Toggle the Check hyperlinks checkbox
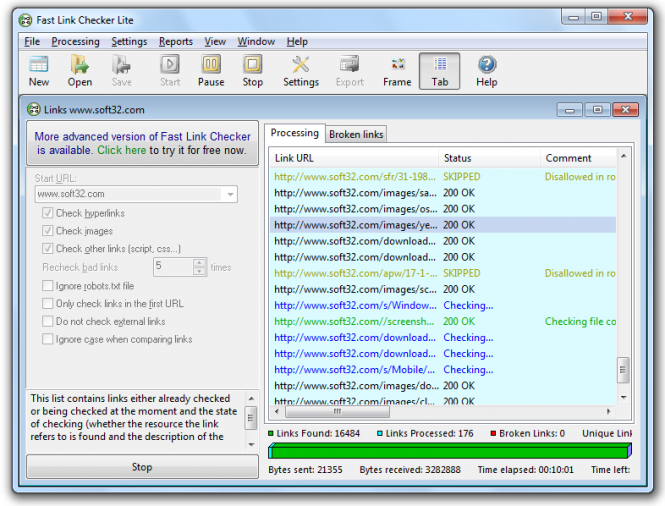 [48, 213]
